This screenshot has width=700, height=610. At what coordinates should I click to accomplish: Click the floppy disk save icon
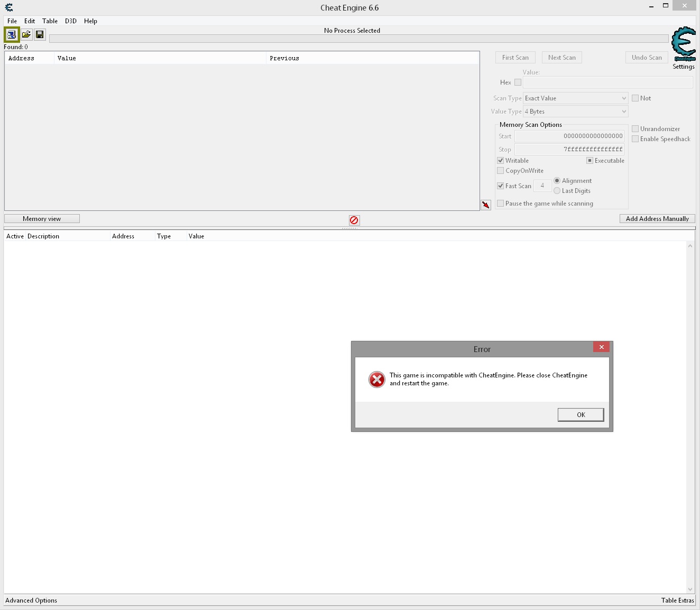click(x=40, y=35)
